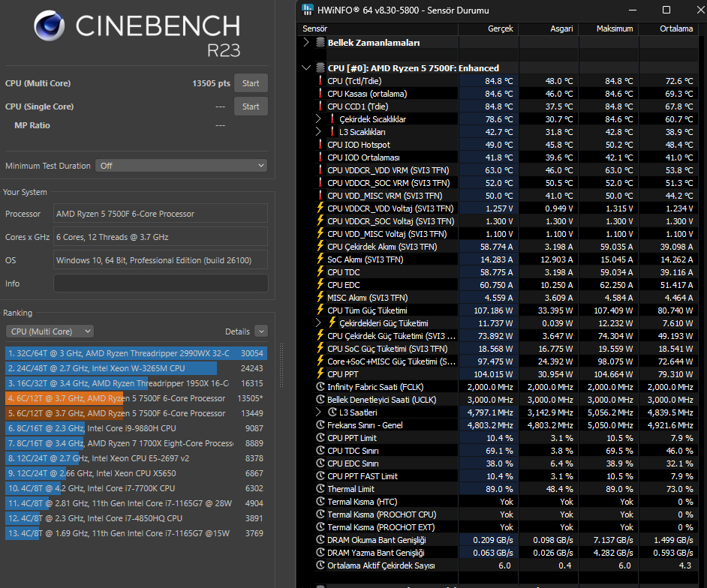Start the CPU (Single Core) benchmark
The height and width of the screenshot is (588, 707).
click(251, 106)
